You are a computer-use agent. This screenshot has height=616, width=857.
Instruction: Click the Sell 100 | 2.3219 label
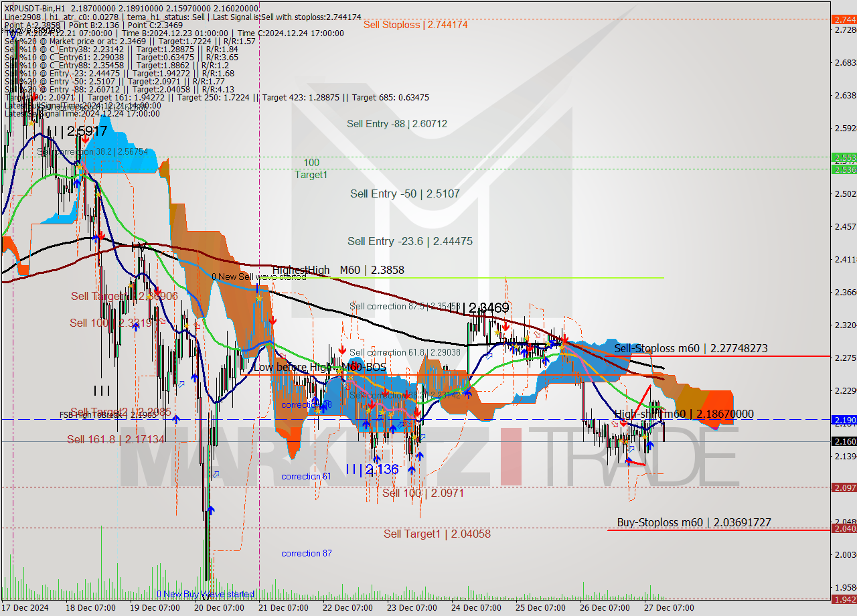coord(110,323)
